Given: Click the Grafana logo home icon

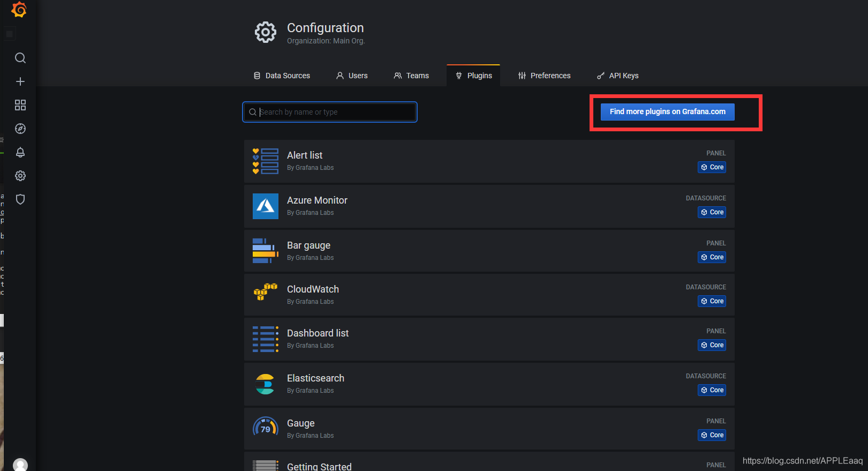Looking at the screenshot, I should click(x=19, y=10).
